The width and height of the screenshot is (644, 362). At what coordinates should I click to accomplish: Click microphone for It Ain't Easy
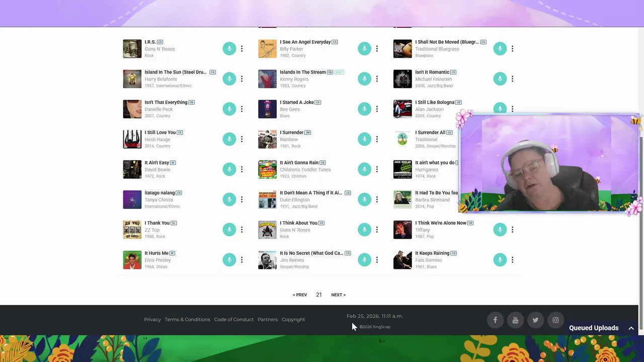point(229,169)
